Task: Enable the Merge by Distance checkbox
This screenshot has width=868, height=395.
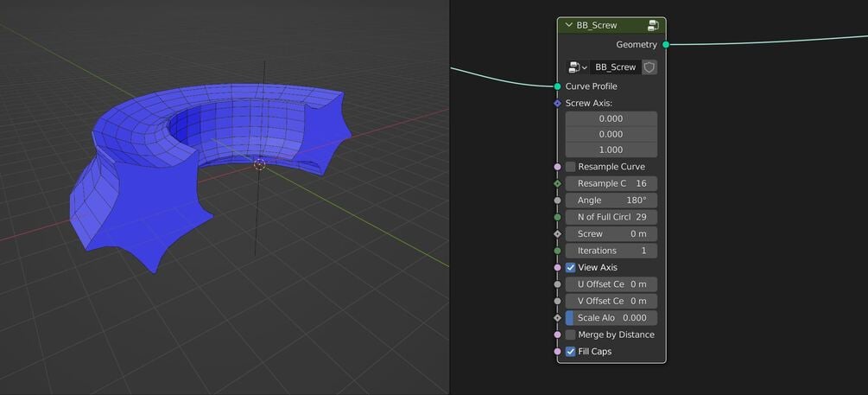Action: point(571,334)
